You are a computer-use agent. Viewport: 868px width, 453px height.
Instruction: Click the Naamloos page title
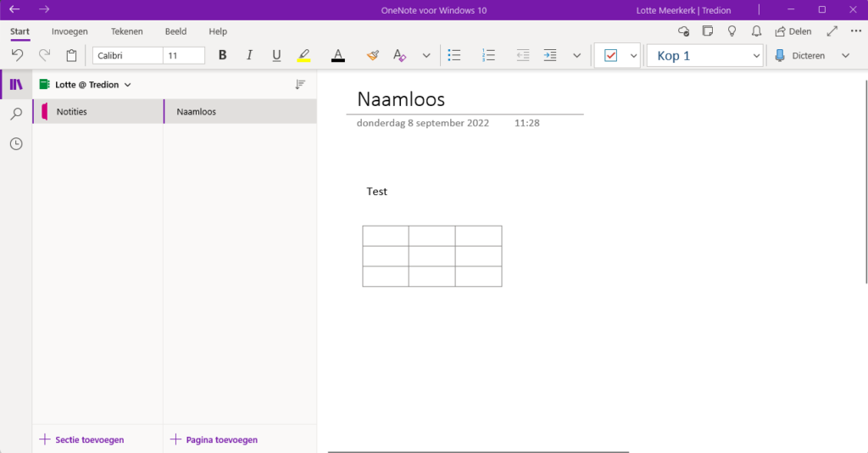click(401, 99)
